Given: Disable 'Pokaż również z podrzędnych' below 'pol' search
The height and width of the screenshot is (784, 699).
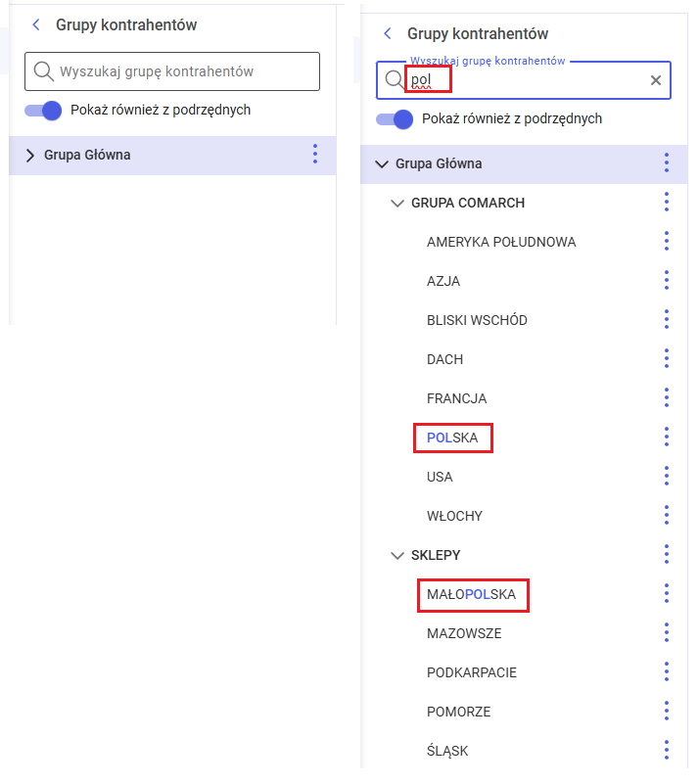Looking at the screenshot, I should [396, 118].
